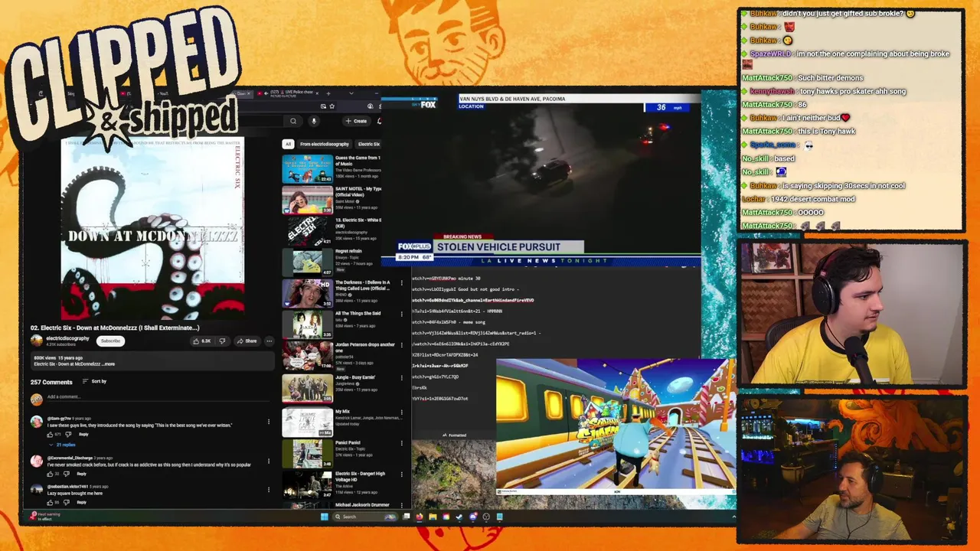Open File Explorer from the taskbar
980x551 pixels.
pyautogui.click(x=433, y=517)
